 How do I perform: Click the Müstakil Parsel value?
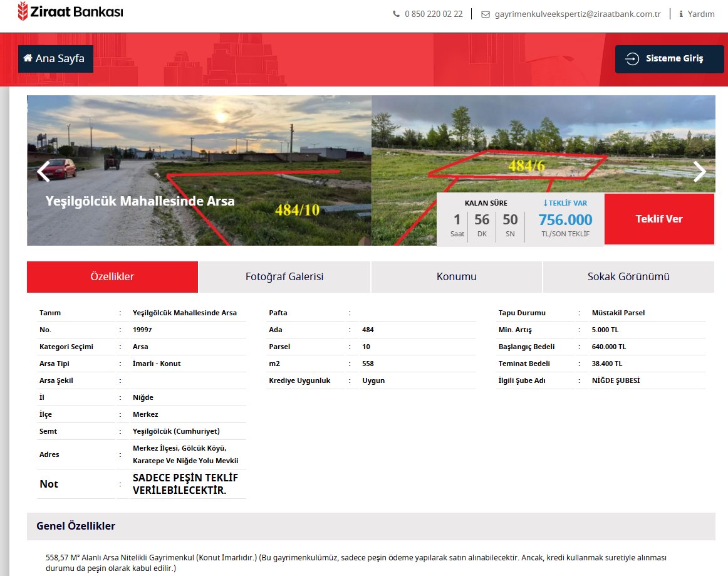(618, 313)
